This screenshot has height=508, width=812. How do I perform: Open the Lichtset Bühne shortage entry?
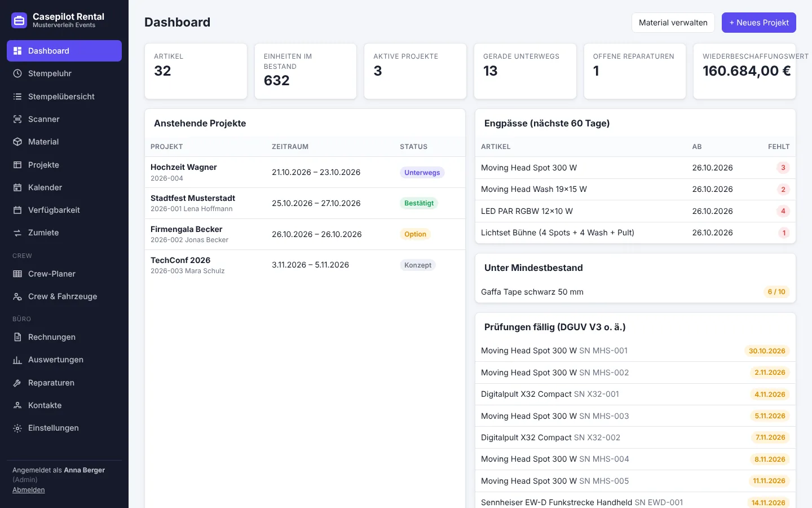[636, 233]
